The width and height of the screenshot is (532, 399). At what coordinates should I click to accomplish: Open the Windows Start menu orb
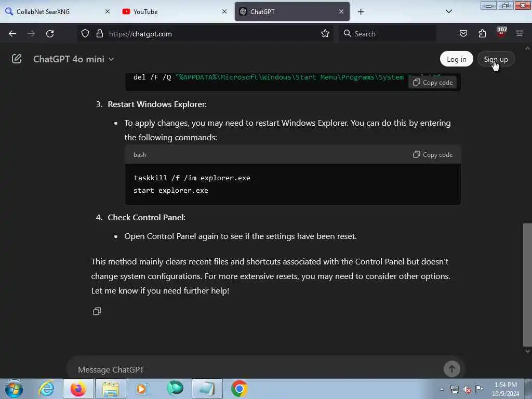click(14, 389)
